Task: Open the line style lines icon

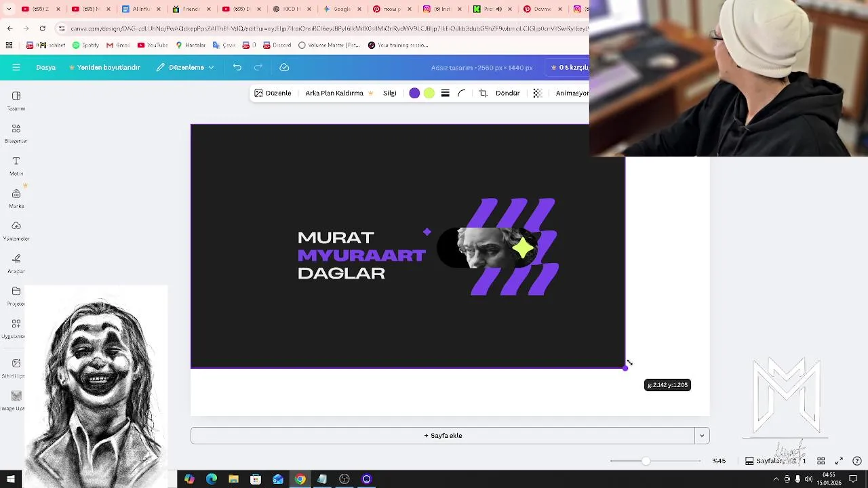Action: pos(445,93)
